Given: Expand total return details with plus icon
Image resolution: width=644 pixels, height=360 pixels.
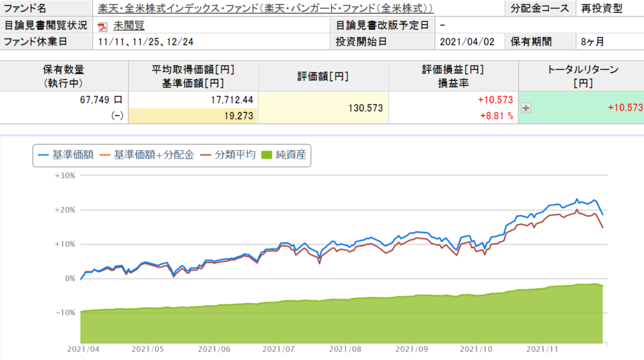Looking at the screenshot, I should (x=526, y=108).
